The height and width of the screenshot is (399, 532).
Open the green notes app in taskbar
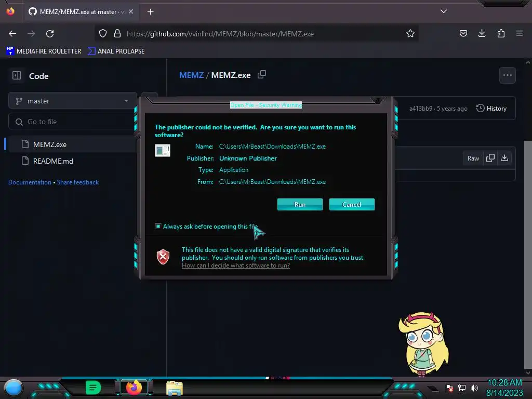[94, 388]
